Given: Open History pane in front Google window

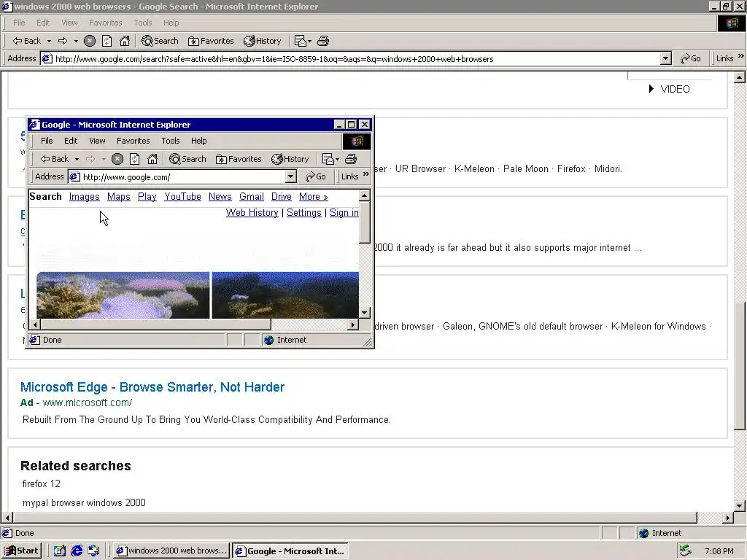Looking at the screenshot, I should (290, 159).
